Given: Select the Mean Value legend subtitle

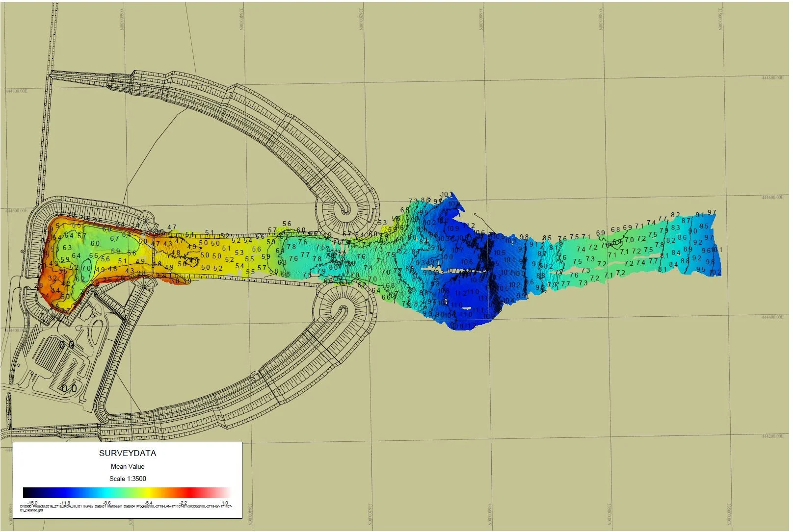Looking at the screenshot, I should click(128, 466).
